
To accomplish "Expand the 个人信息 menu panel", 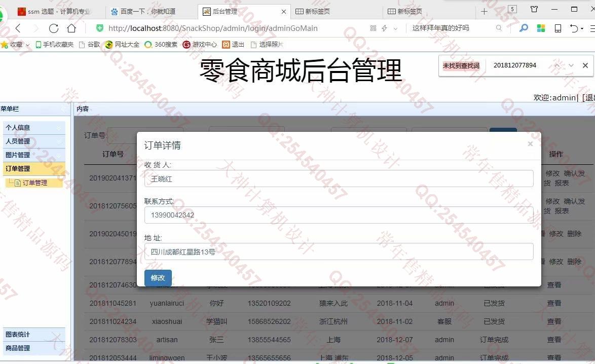I will pyautogui.click(x=34, y=128).
